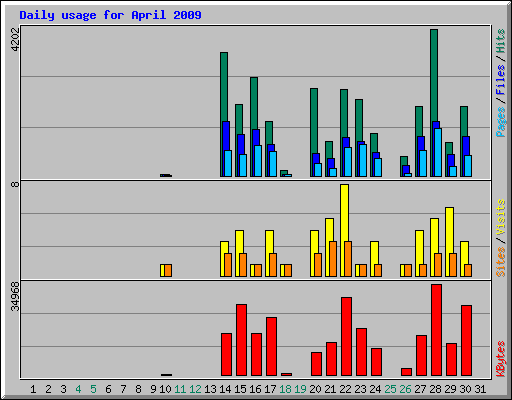Select the orange Sites bar for day 21
This screenshot has height=400, width=512.
tap(333, 259)
